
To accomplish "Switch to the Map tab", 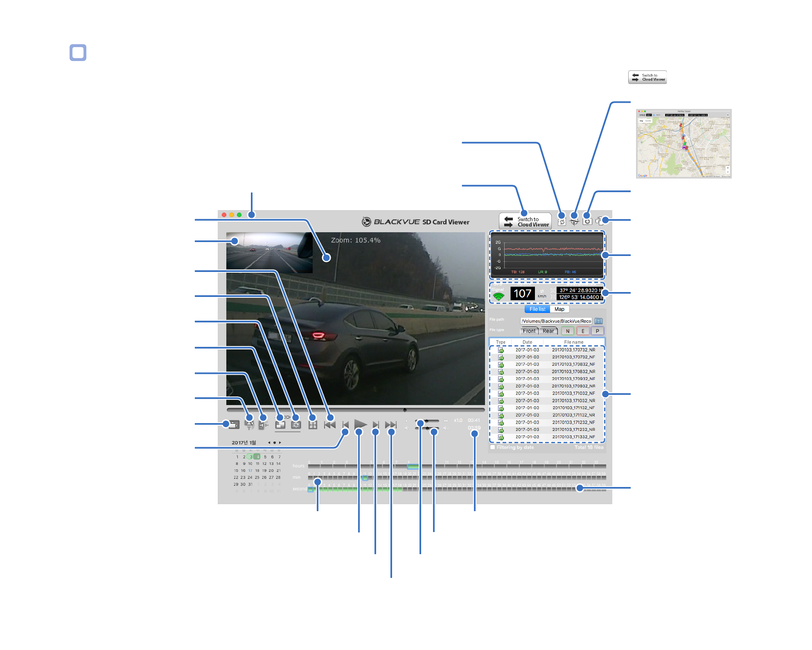I will click(x=559, y=309).
